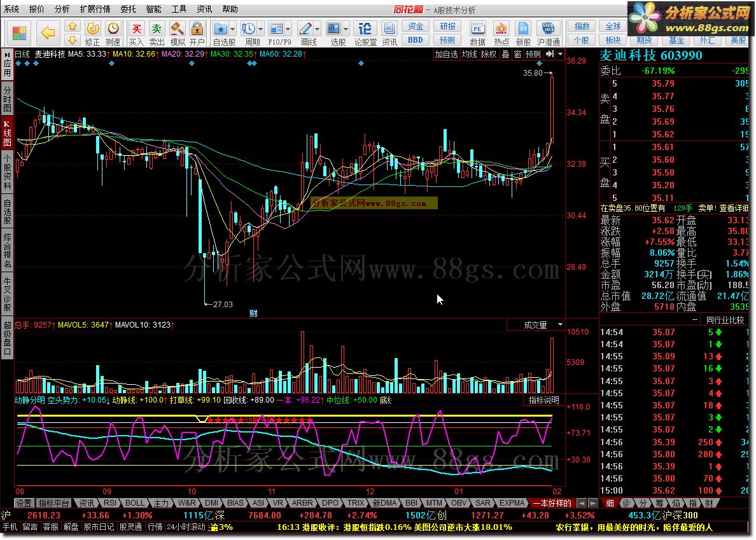Expand the 周期 dropdown arrow
The image size is (756, 540).
tap(260, 29)
